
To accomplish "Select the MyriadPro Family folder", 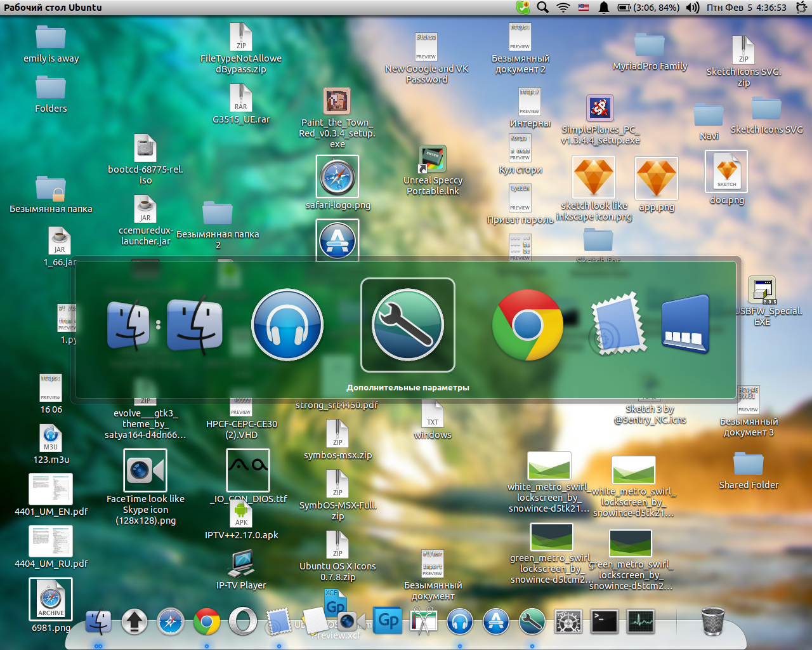I will point(650,45).
